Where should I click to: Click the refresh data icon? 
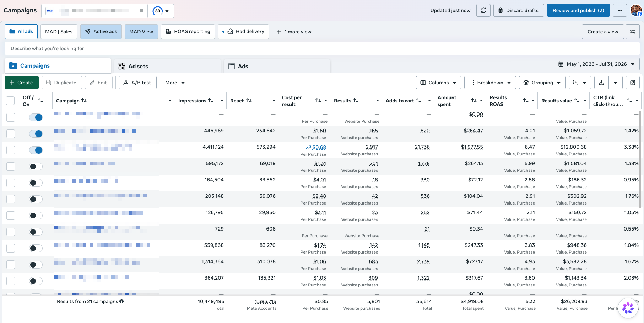[483, 10]
